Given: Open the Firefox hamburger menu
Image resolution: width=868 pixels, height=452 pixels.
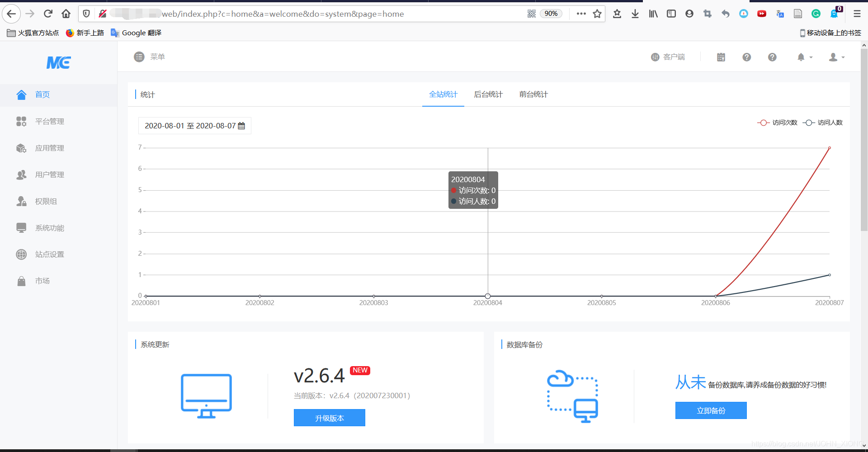Looking at the screenshot, I should point(857,14).
